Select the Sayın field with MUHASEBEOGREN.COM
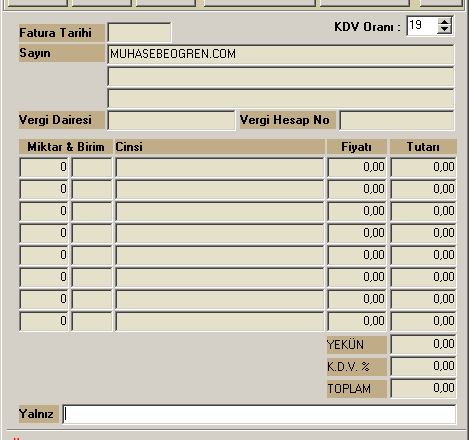The image size is (469, 440). point(281,54)
